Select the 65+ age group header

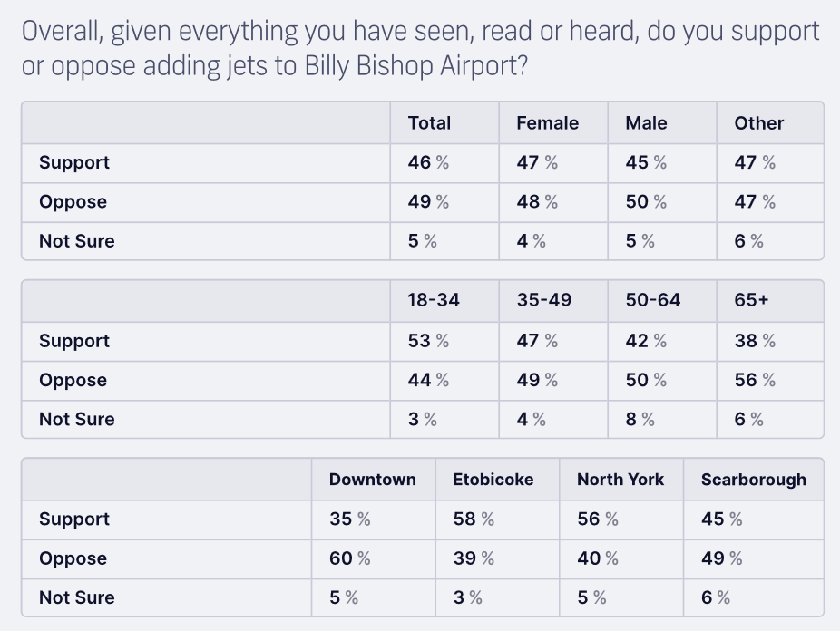(751, 300)
